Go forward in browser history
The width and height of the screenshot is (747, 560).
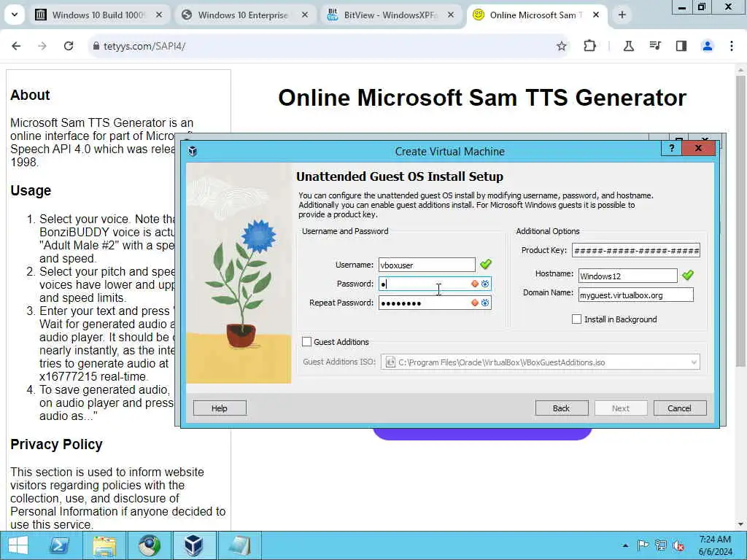(42, 46)
